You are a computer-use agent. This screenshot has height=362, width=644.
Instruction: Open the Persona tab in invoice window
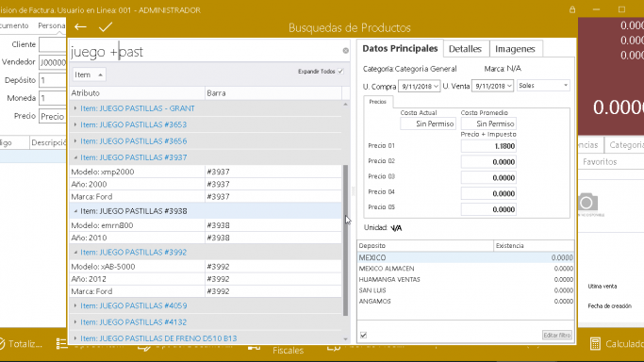[51, 25]
